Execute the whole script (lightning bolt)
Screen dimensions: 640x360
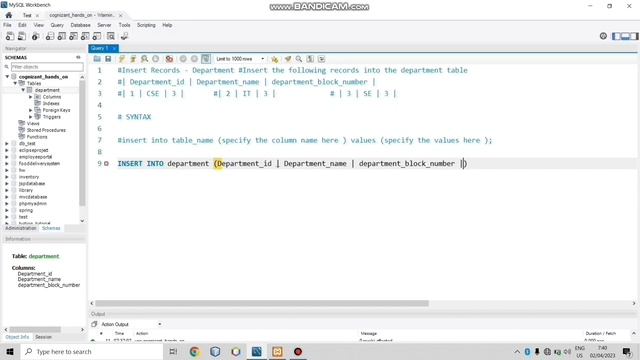pyautogui.click(x=122, y=59)
